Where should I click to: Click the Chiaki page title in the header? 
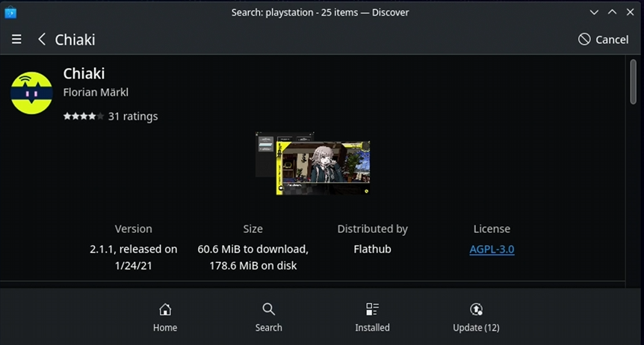(x=75, y=40)
